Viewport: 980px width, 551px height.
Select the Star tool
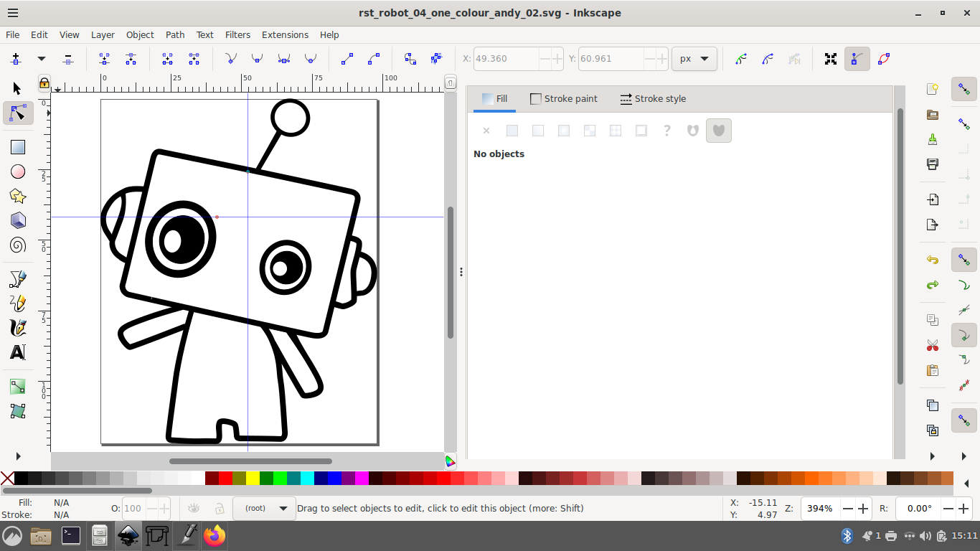17,195
